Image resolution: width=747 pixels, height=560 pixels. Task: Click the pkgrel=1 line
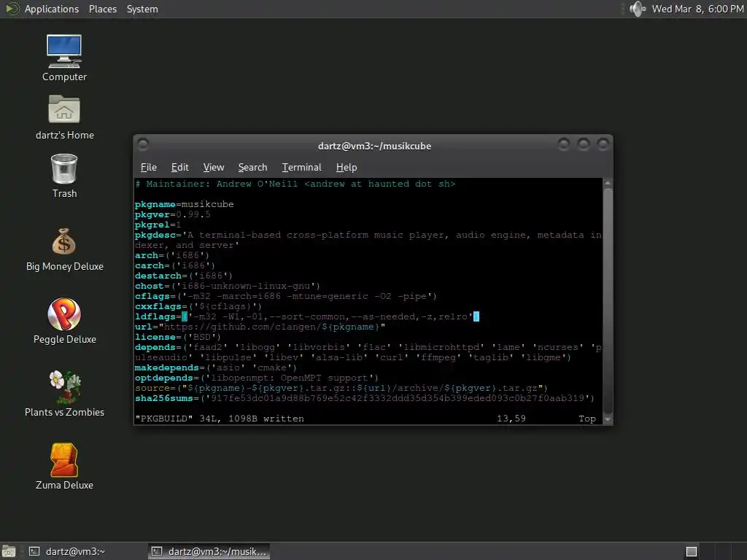click(158, 225)
